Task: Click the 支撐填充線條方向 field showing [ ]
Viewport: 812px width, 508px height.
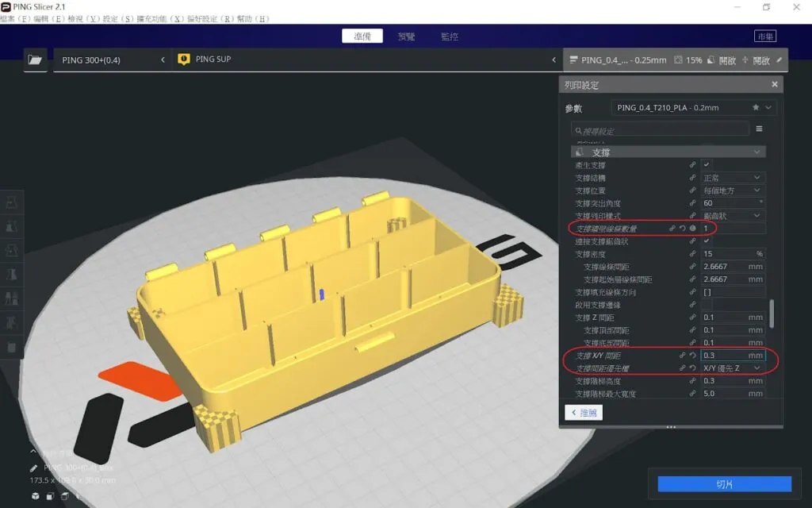Action: (x=733, y=292)
